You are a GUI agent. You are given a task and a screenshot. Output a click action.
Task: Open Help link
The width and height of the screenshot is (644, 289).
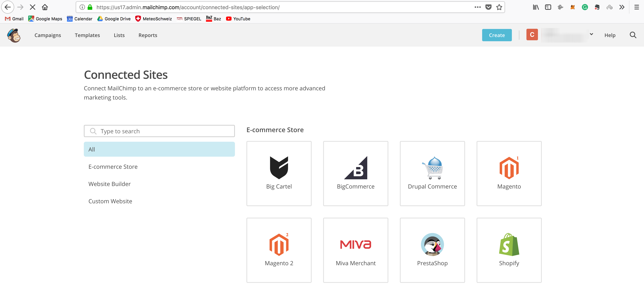(x=610, y=35)
